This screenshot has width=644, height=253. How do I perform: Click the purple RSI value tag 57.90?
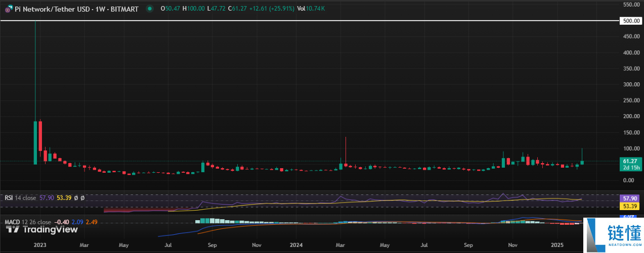(630, 199)
